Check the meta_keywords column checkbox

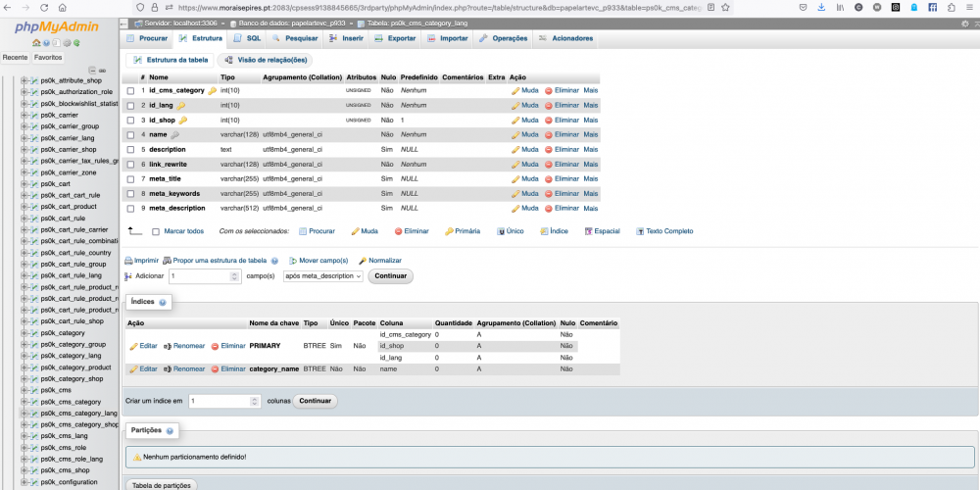(x=130, y=194)
